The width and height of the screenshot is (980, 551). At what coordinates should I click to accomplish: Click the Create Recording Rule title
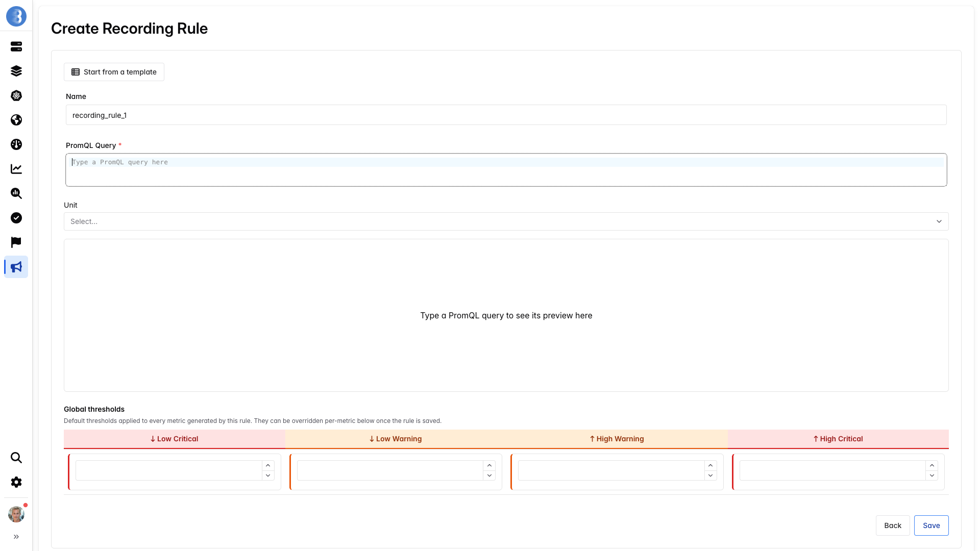pos(129,29)
